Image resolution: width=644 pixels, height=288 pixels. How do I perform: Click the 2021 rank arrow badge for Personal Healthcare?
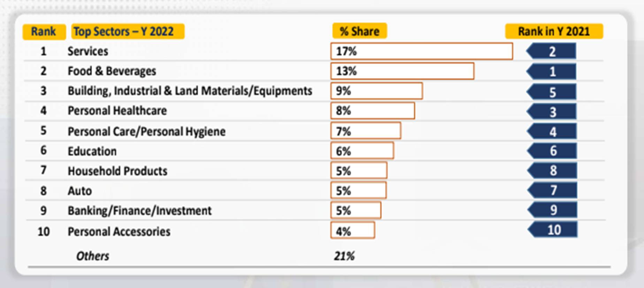552,112
